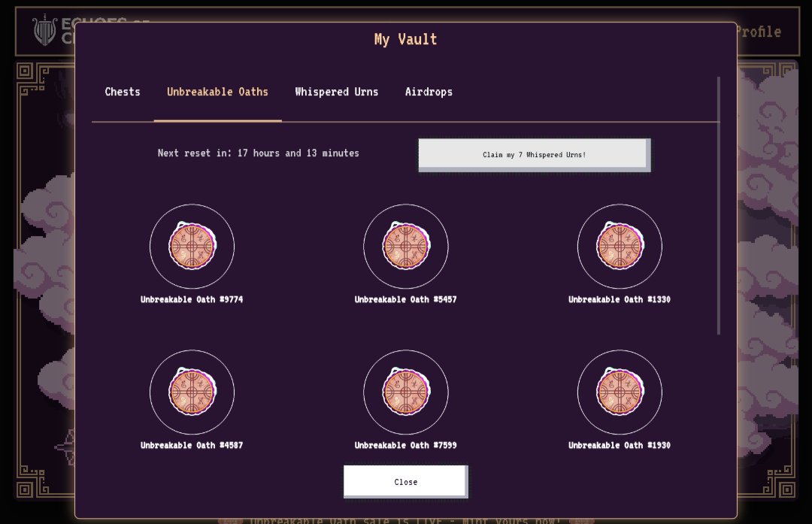Click the 'Unbreakable Oath #1930' label
Screen dimensions: 812x524
[620, 445]
